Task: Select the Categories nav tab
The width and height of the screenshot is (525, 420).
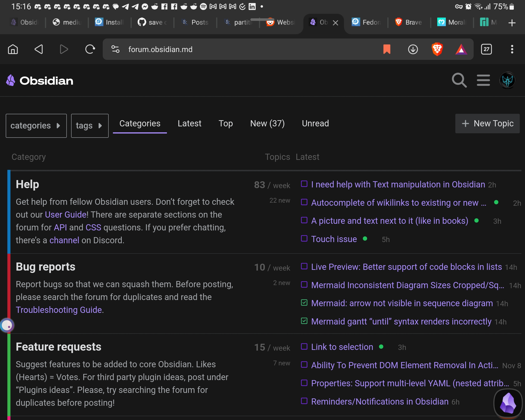Action: (x=140, y=123)
